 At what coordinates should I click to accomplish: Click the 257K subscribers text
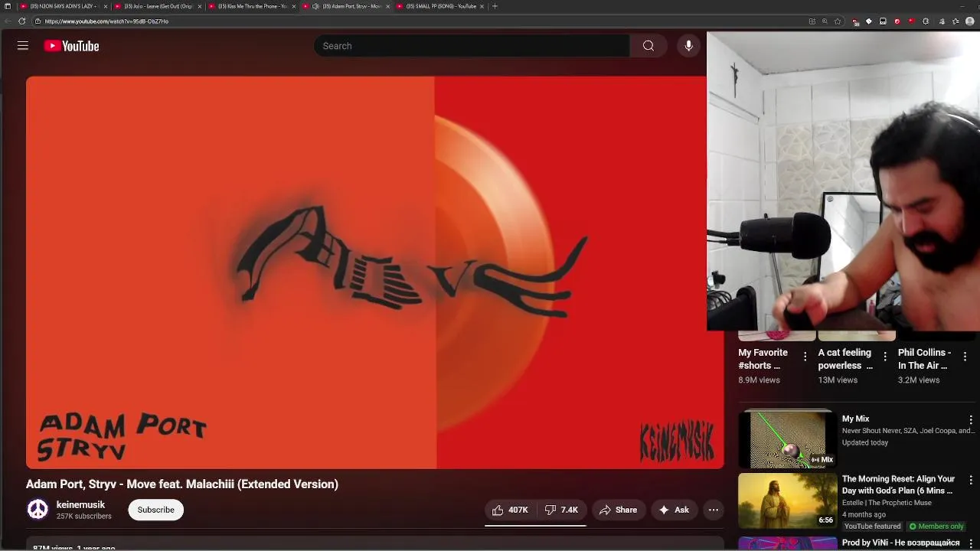[x=83, y=517]
